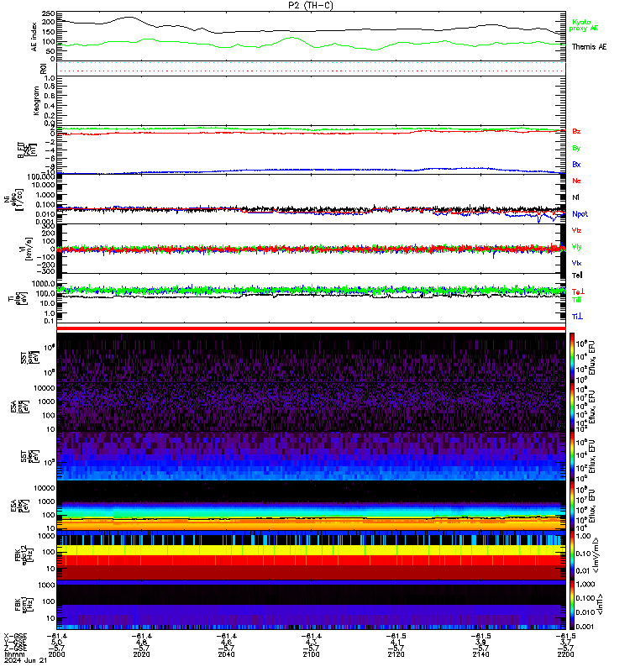
Task: Click the nT magnetic field color bar
Action: 572,604
